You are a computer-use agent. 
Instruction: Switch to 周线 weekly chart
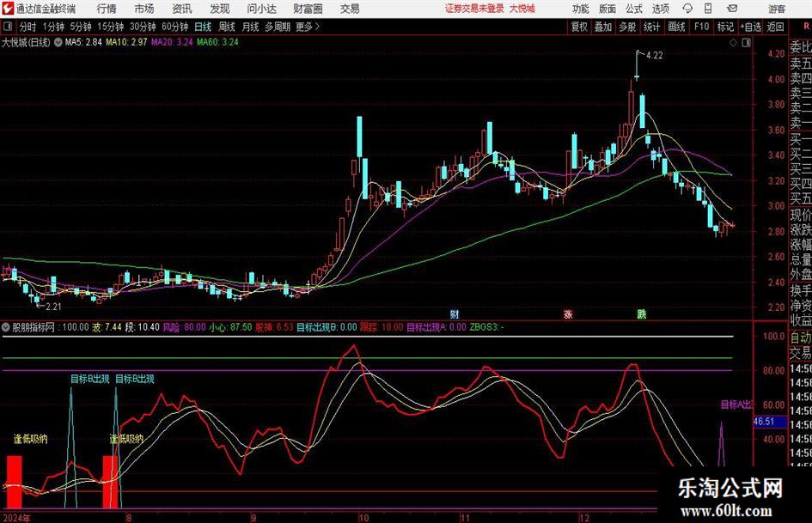(226, 27)
